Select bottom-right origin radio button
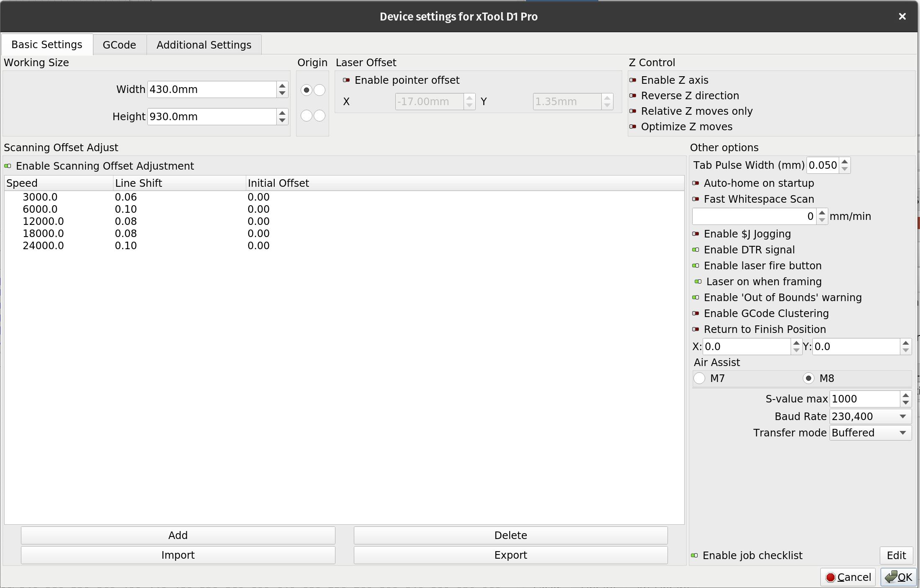Screen dimensions: 920x588 (320, 116)
